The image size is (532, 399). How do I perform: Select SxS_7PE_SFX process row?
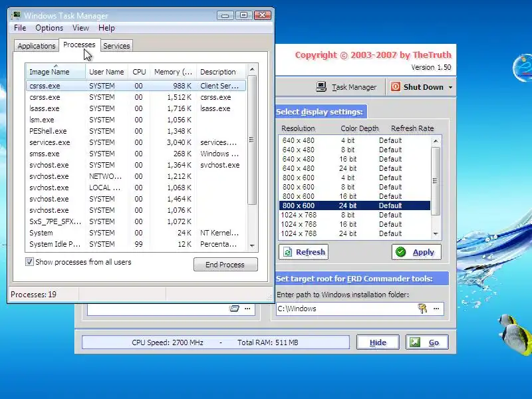(x=136, y=221)
